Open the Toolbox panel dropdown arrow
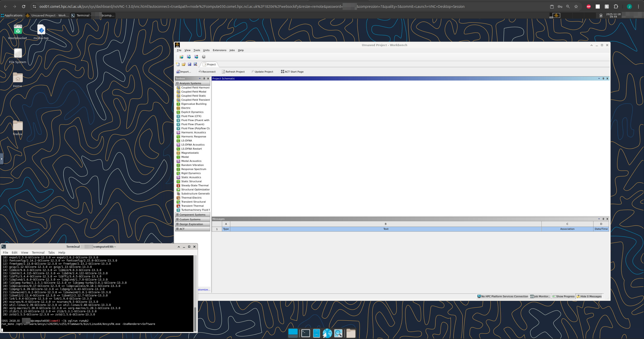Screen dimensions: 644x339 200,79
